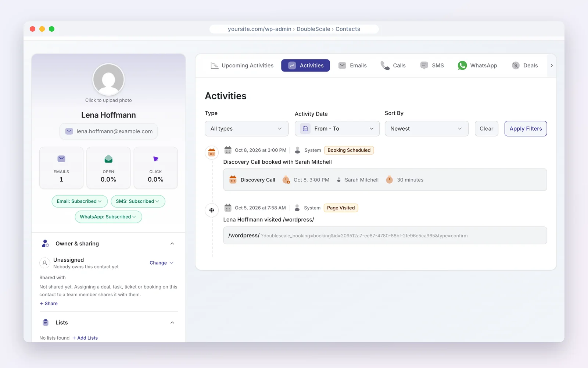588x368 pixels.
Task: Click the Unassigned owner avatar icon
Action: point(44,263)
